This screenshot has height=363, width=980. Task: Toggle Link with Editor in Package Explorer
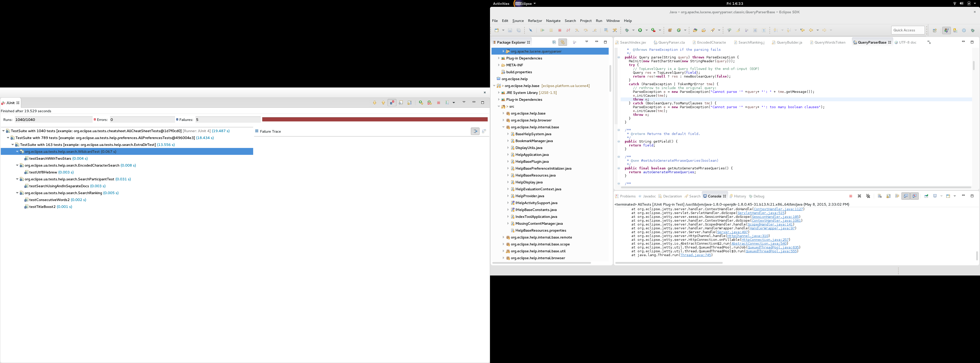point(563,42)
